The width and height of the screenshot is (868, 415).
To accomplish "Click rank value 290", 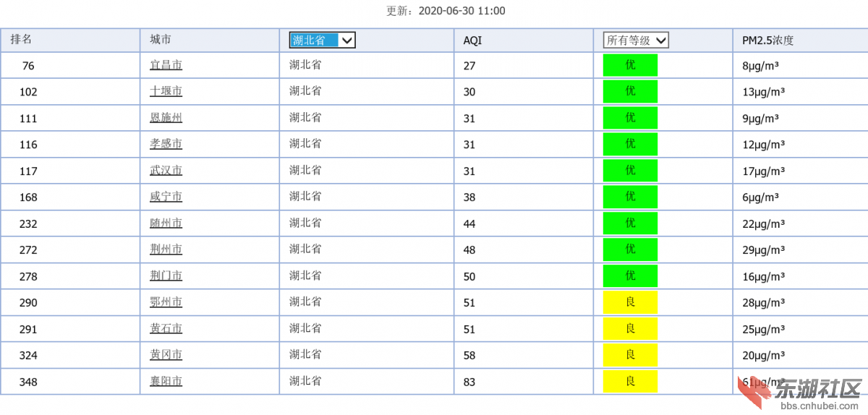I will pos(28,303).
